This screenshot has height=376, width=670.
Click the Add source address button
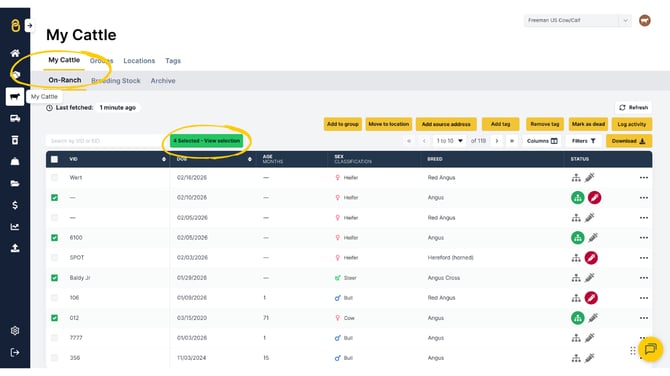click(446, 124)
